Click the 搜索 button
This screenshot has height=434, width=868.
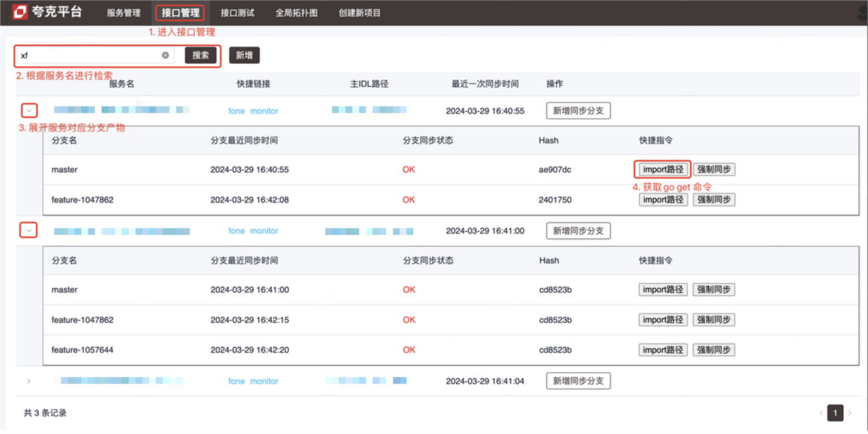200,55
